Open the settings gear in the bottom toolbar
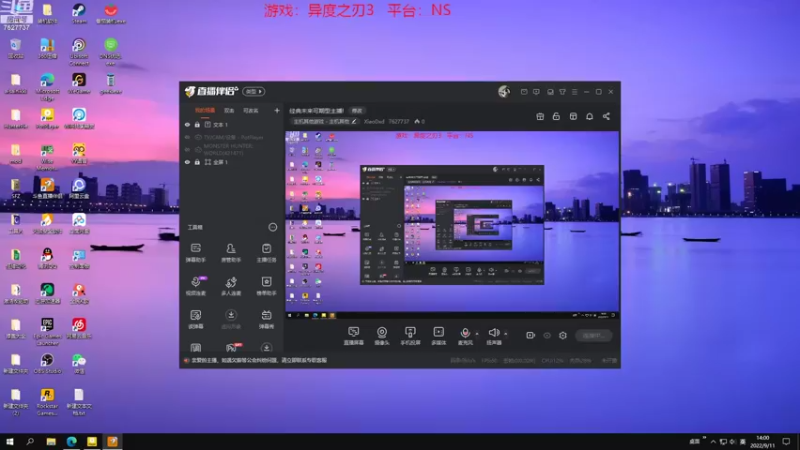 point(563,335)
